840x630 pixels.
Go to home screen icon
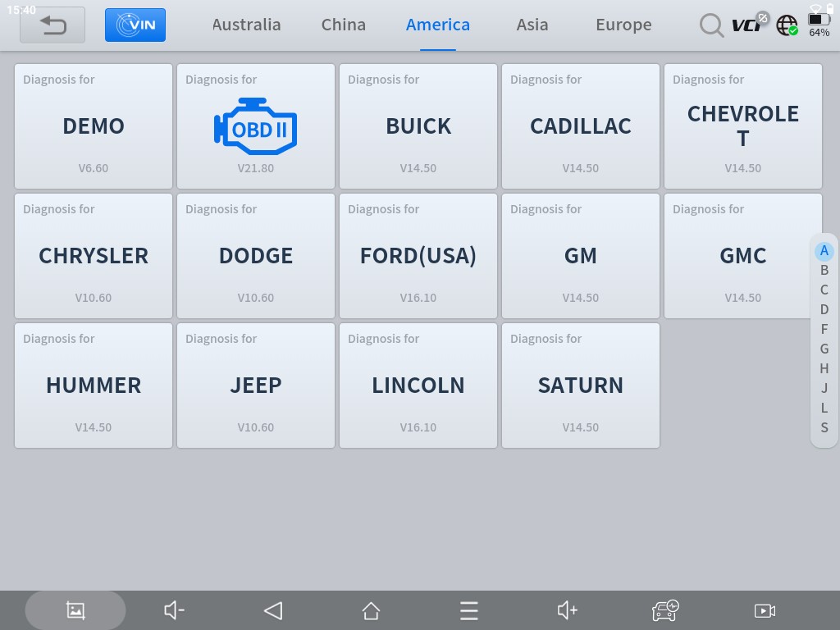click(371, 610)
